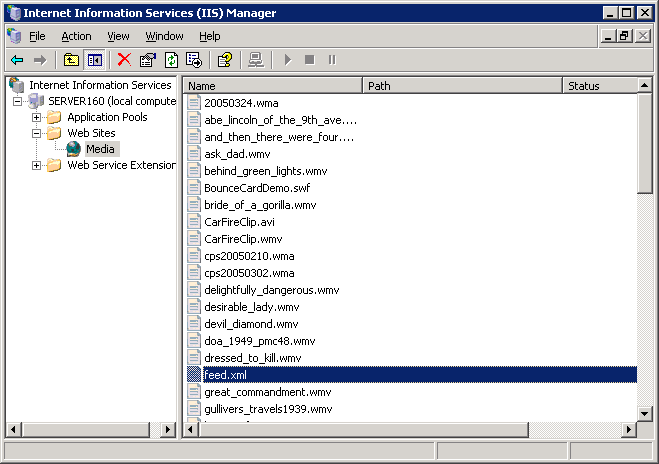
Task: Expand the Web Service Extensions node
Action: click(37, 165)
